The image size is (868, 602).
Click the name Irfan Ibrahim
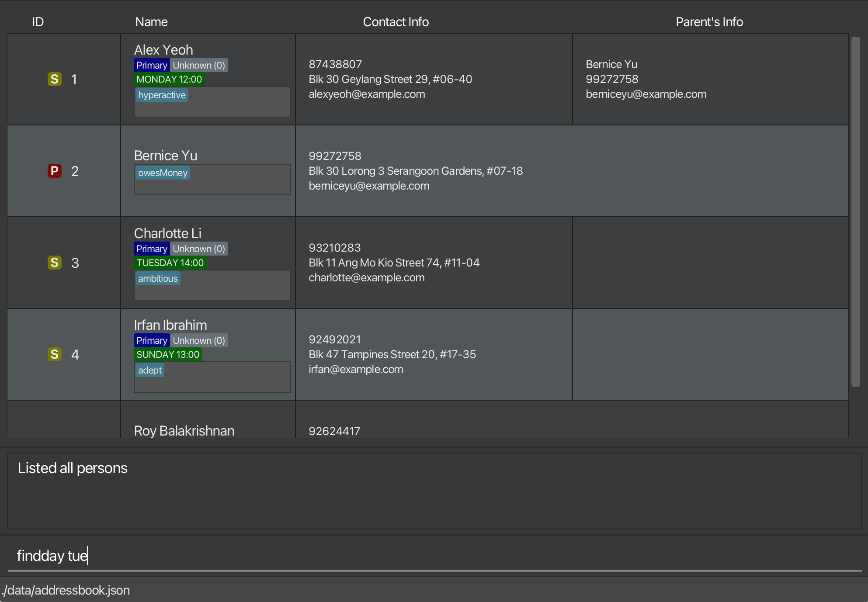click(170, 325)
